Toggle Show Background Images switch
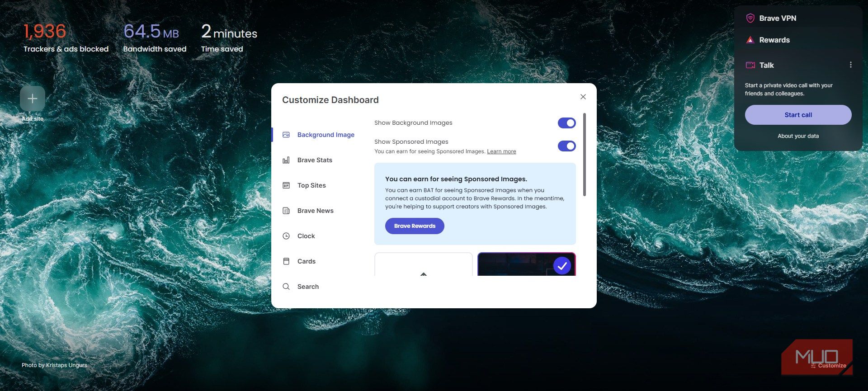Screen dimensions: 868x391 tap(567, 123)
